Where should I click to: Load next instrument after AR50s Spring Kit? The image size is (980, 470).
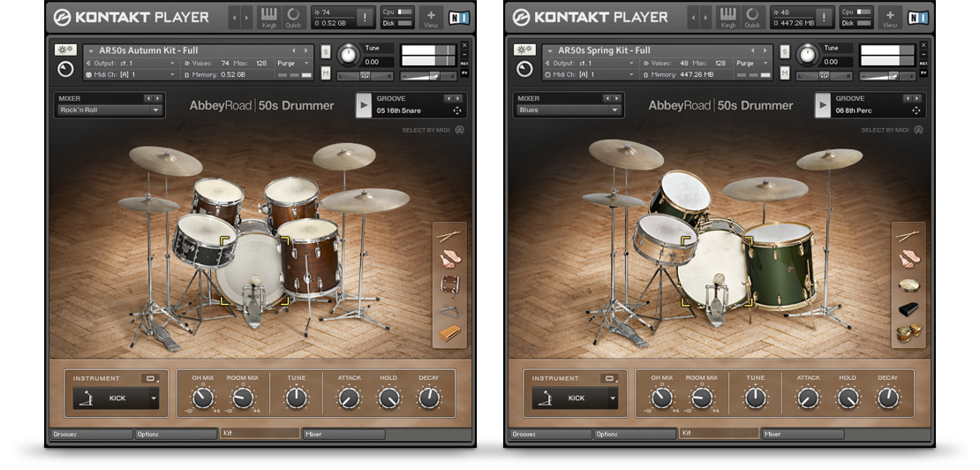pos(765,50)
